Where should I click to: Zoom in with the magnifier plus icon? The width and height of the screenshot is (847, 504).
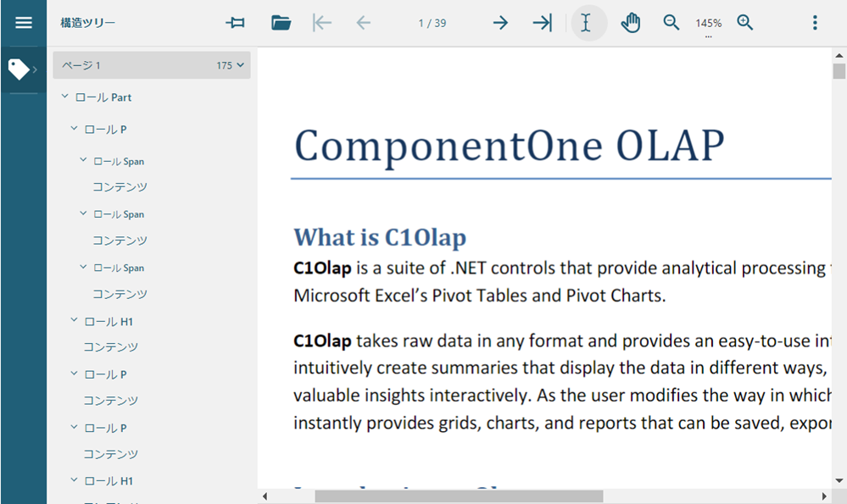[745, 23]
